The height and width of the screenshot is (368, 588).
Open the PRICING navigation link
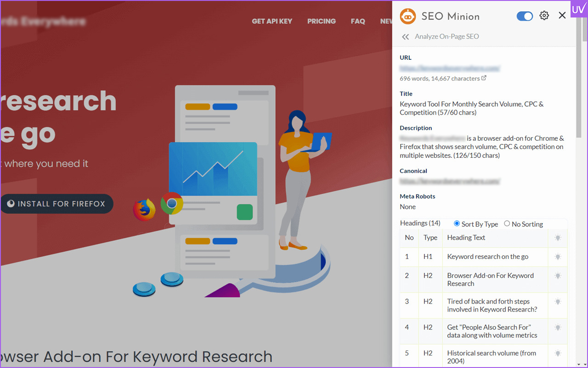point(321,21)
